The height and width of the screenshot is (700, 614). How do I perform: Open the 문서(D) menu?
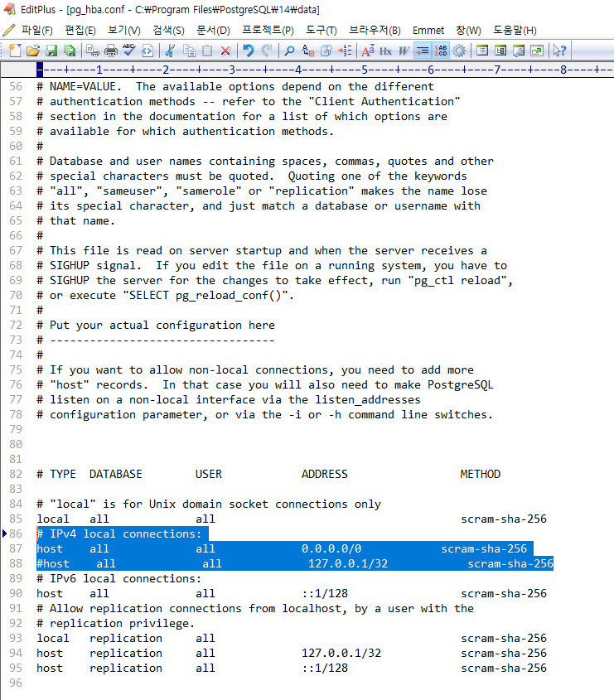click(x=214, y=31)
